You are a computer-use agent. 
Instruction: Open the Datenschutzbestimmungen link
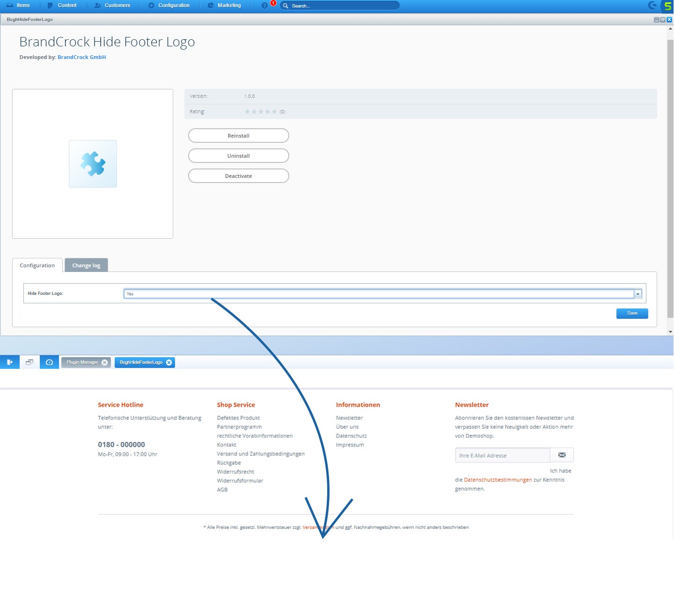tap(498, 480)
